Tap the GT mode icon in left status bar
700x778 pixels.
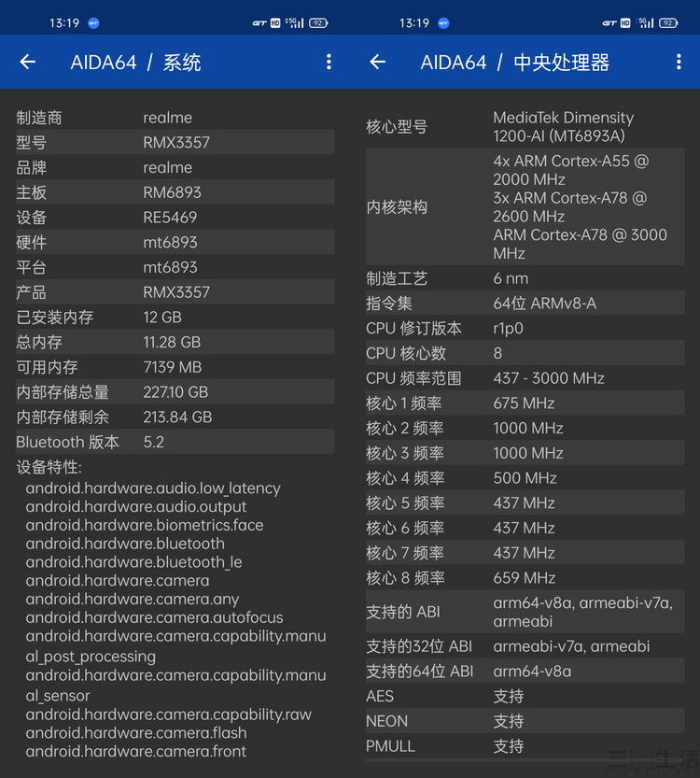(259, 22)
